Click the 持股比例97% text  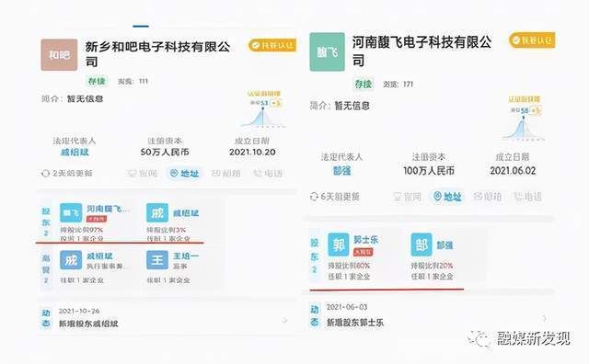[x=82, y=230]
